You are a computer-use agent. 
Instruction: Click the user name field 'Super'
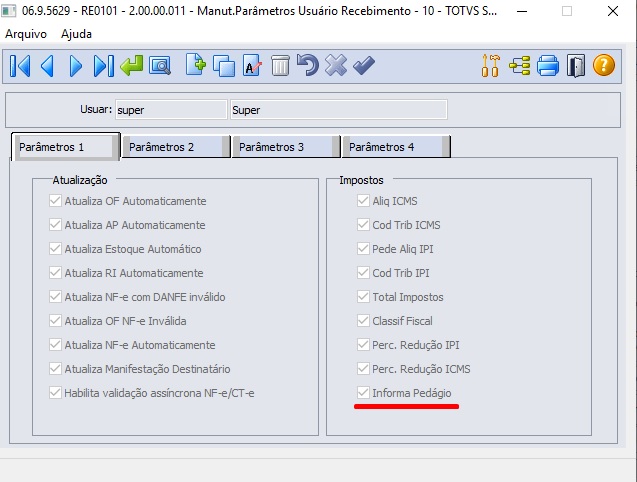tap(339, 110)
